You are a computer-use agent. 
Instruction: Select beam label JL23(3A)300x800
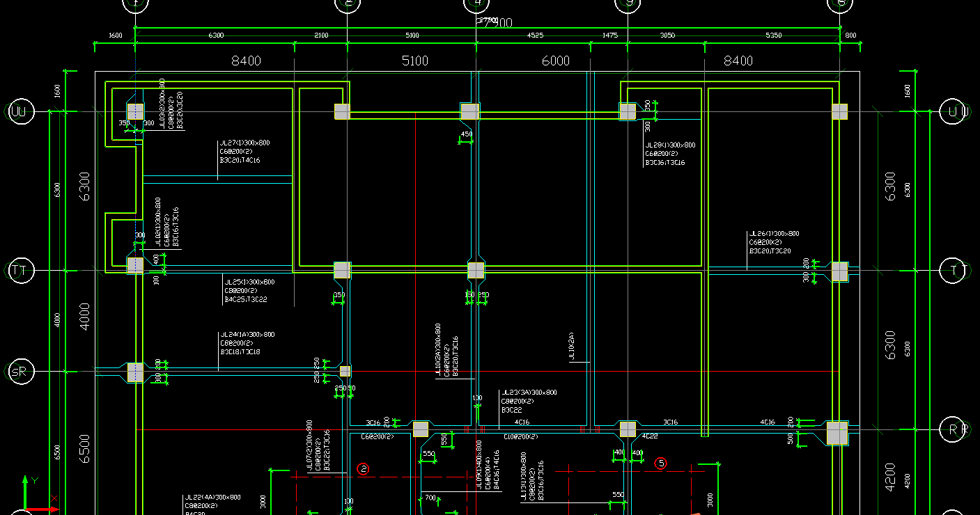[529, 393]
